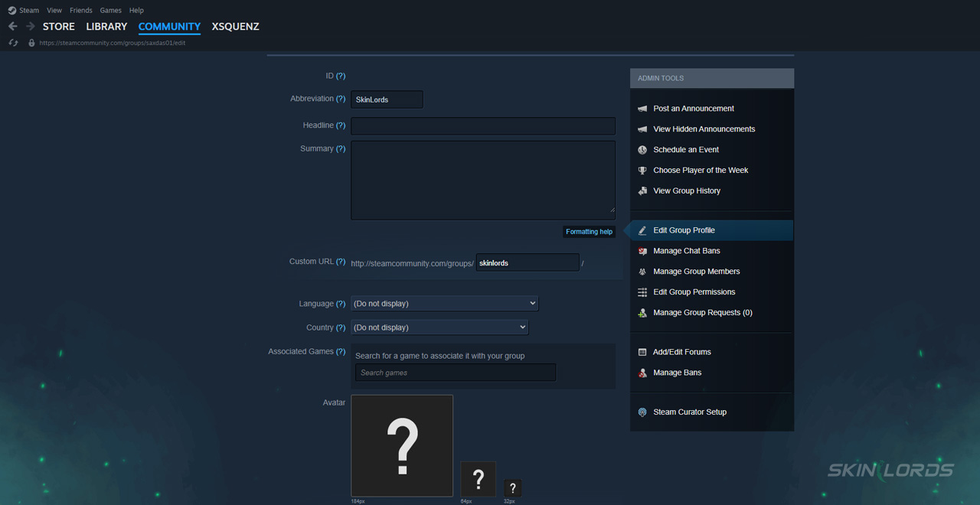This screenshot has width=980, height=505.
Task: Click the padlock icon beside the URL
Action: click(31, 43)
